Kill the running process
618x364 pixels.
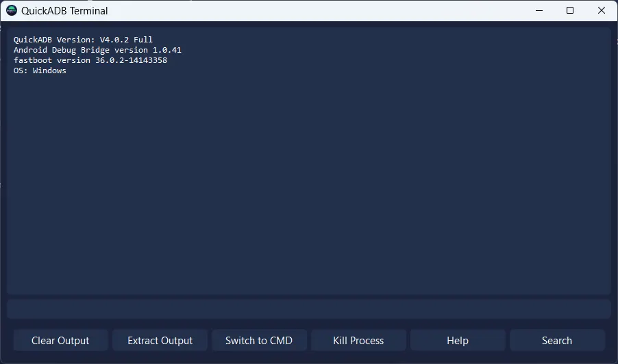click(x=358, y=341)
